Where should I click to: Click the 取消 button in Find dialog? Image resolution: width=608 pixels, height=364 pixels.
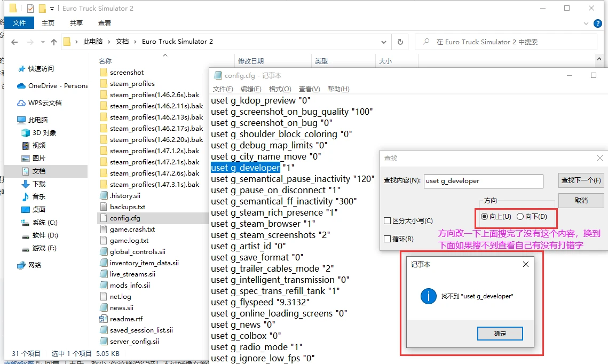(581, 200)
